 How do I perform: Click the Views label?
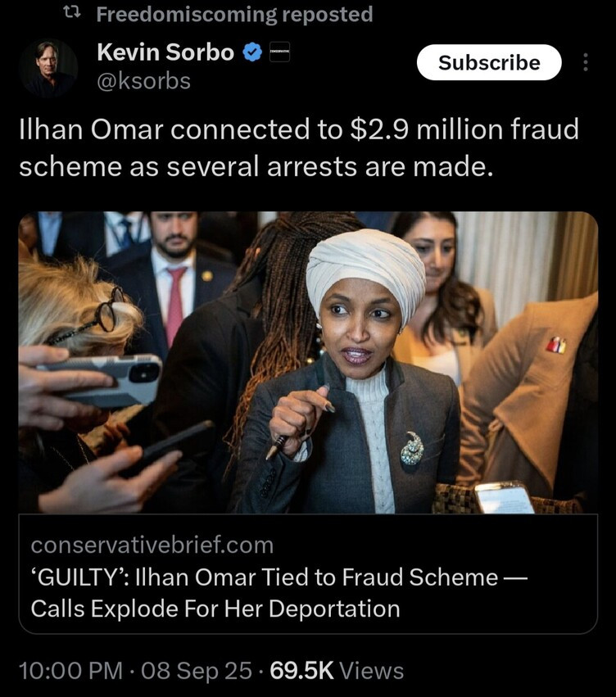[372, 670]
